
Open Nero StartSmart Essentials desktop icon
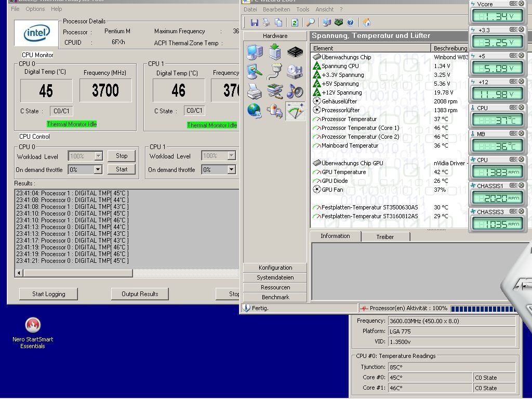pyautogui.click(x=33, y=333)
